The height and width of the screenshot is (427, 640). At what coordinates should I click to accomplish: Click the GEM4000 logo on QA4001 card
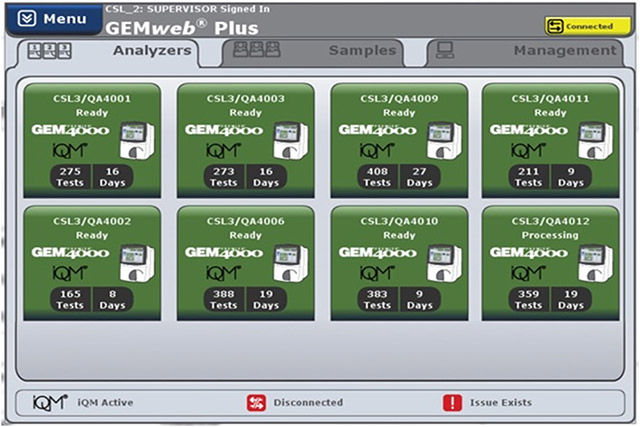pyautogui.click(x=71, y=131)
